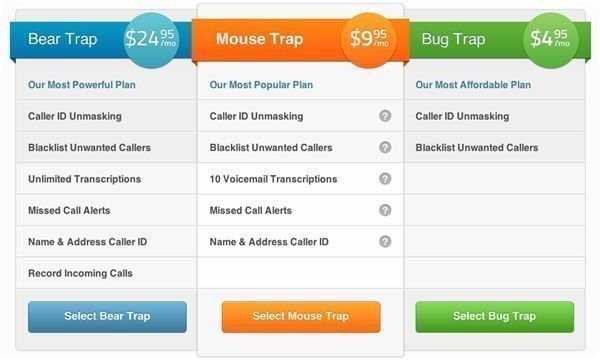This screenshot has height=360, width=600.
Task: Select Bear Trap plan button
Action: 107,316
